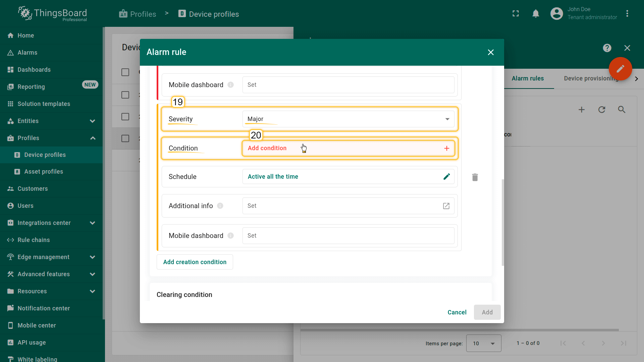Click the notifications bell icon

(536, 14)
